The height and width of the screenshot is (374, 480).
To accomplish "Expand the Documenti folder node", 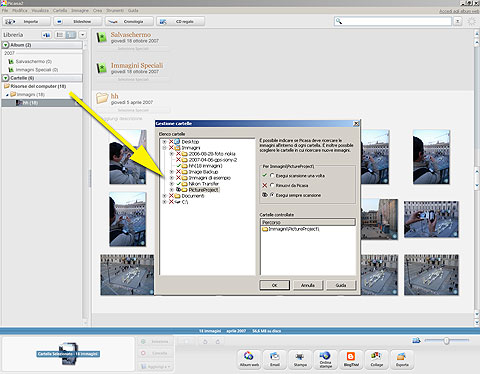I will point(164,196).
